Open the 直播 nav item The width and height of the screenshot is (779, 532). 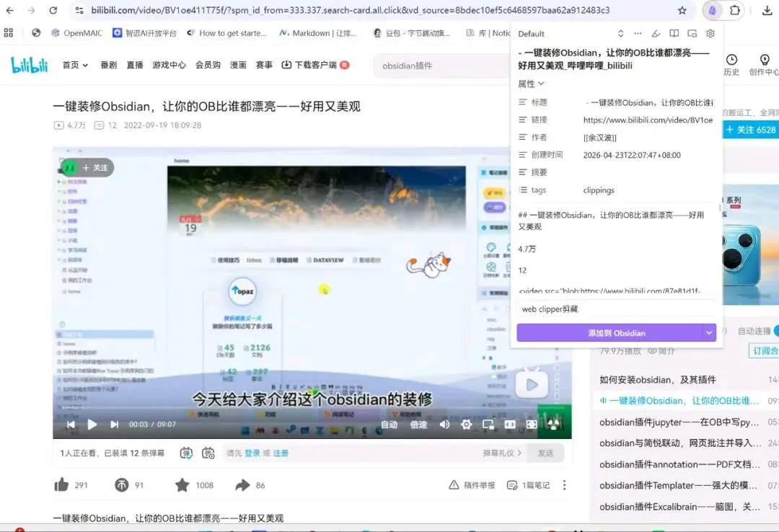(x=135, y=65)
